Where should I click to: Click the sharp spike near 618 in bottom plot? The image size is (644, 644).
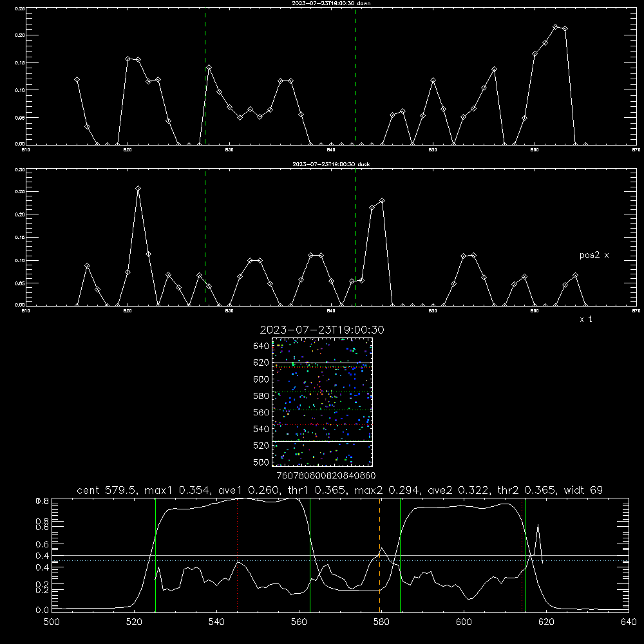click(538, 525)
